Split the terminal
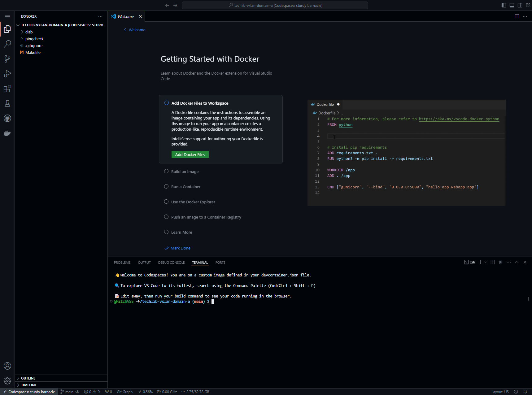The image size is (532, 395). tap(493, 262)
